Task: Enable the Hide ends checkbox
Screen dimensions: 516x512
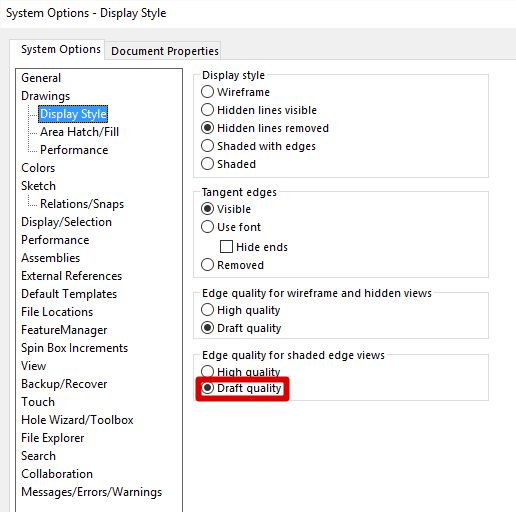Action: click(x=226, y=247)
